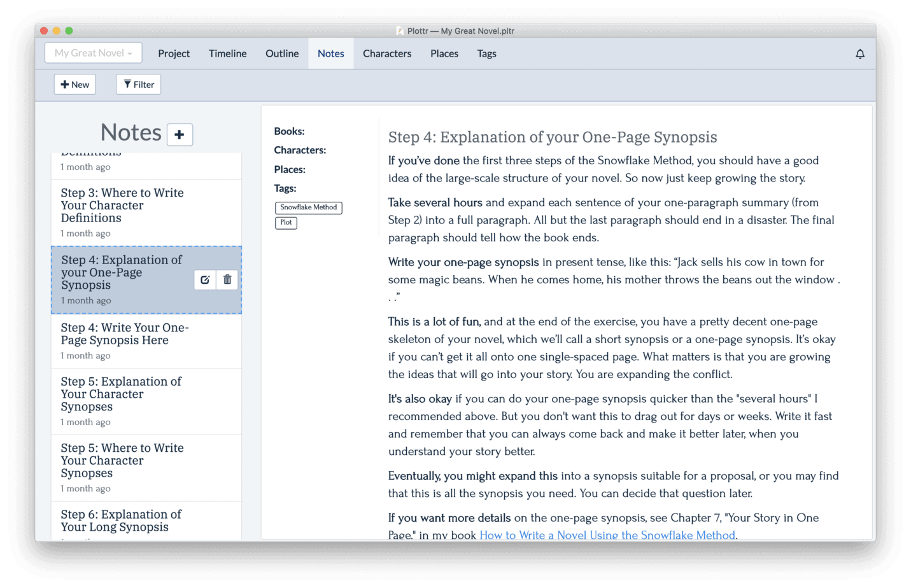
Task: Delete the selected note with trash icon
Action: click(x=227, y=279)
